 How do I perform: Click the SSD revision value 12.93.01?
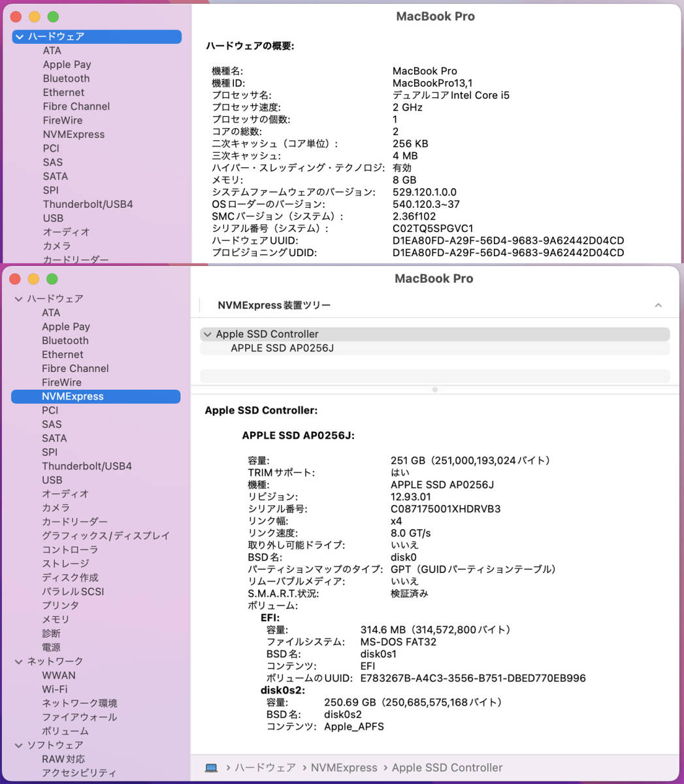pos(411,497)
